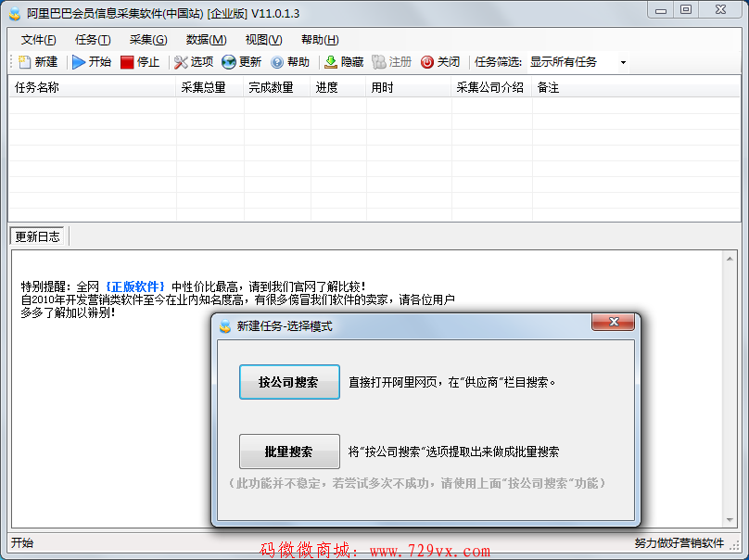Close the 新建任务-选择模式 dialog
This screenshot has width=749, height=560.
[x=614, y=322]
